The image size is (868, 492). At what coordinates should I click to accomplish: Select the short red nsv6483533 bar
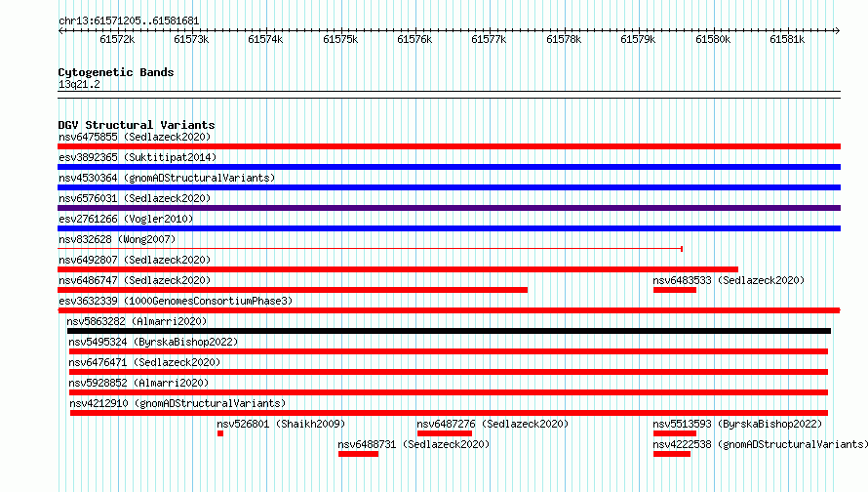click(x=674, y=290)
